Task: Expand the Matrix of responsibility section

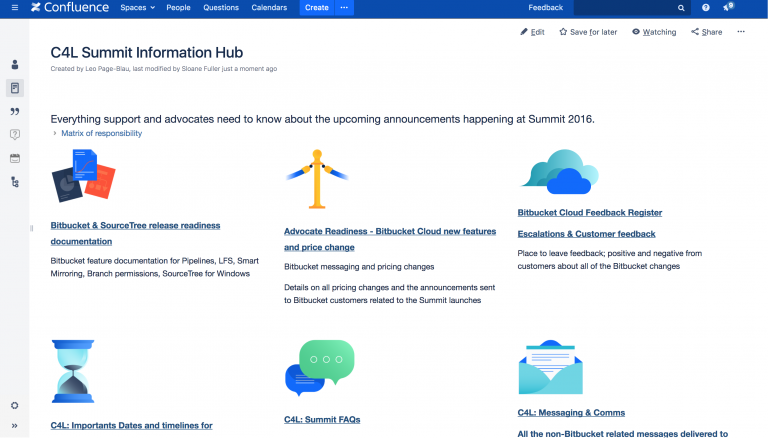Action: click(100, 133)
